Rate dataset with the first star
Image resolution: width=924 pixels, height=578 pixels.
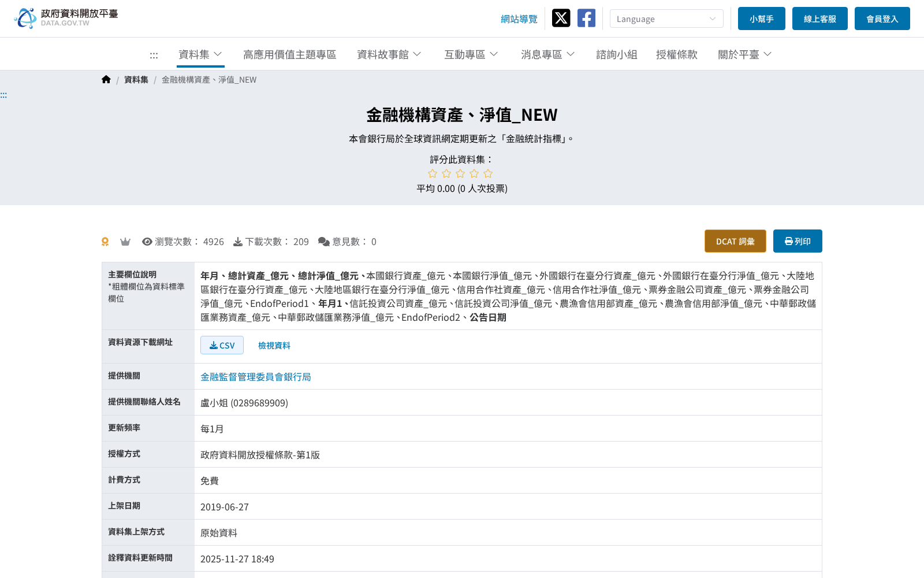[x=433, y=173]
